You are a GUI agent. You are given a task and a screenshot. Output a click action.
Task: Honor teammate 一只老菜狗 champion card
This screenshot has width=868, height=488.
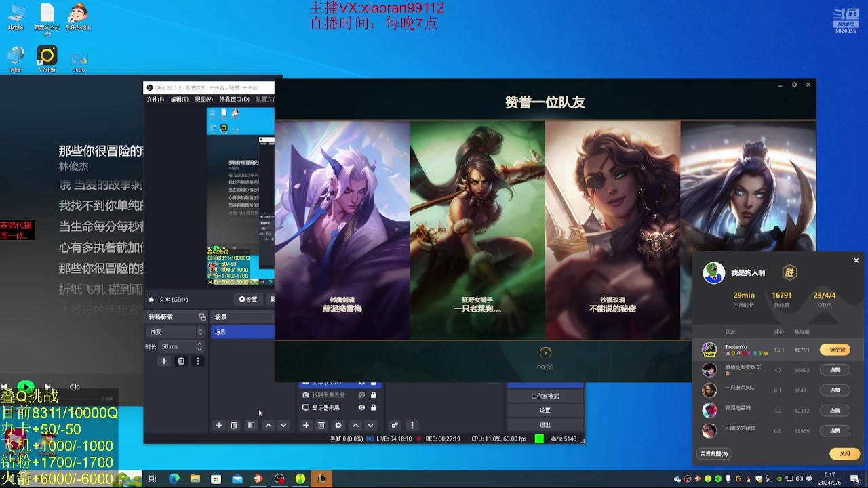477,230
